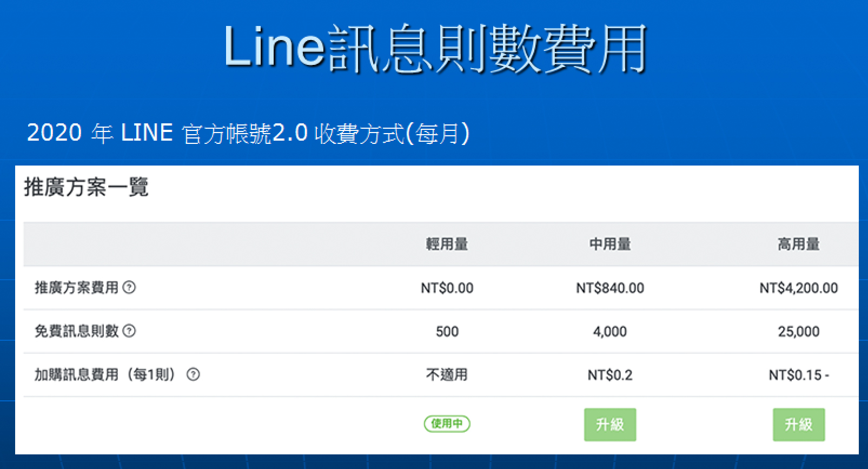The image size is (868, 469).
Task: Click help icon beside 推廣方案費用
Action: tap(129, 288)
